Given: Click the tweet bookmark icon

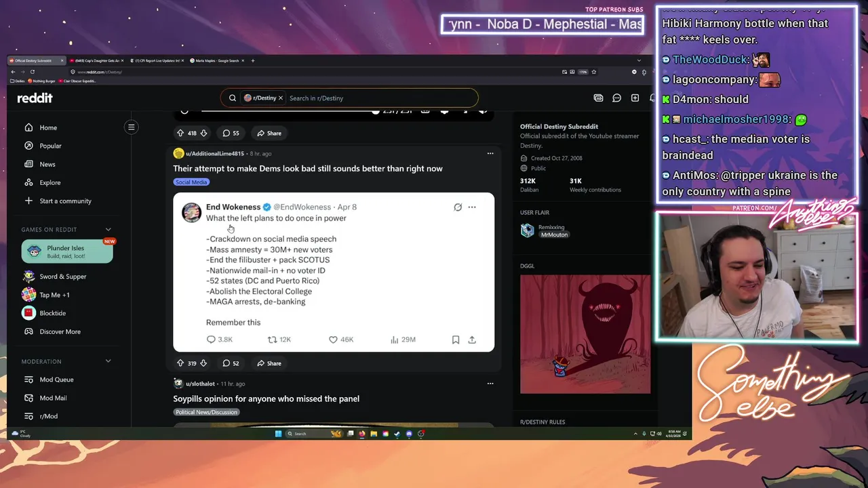Looking at the screenshot, I should click(x=456, y=340).
